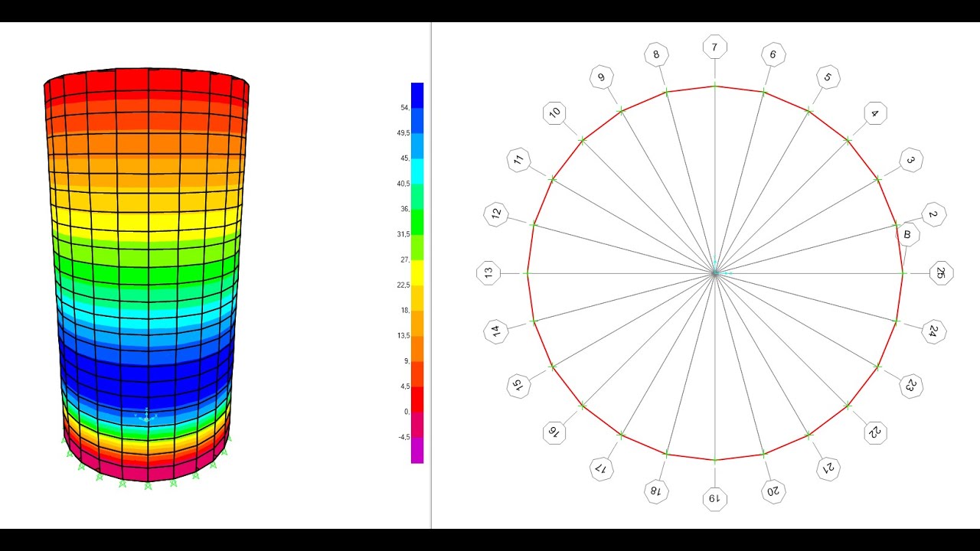Select grid bubble labeled 15
The height and width of the screenshot is (551, 980).
tap(519, 386)
